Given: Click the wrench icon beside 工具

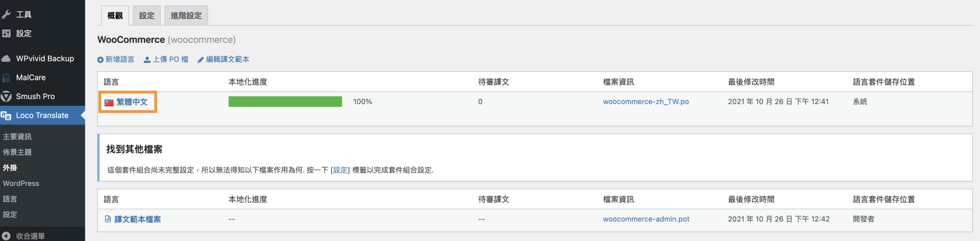Looking at the screenshot, I should click(x=6, y=15).
